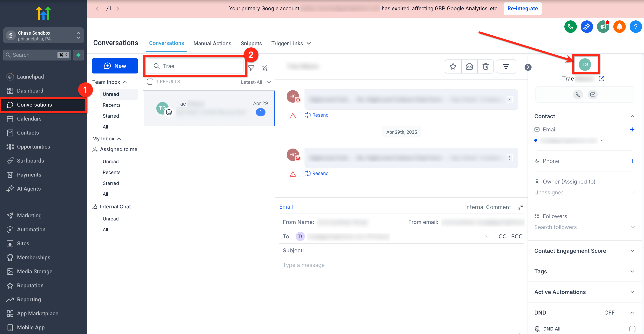
Task: Switch to the Manual Actions tab
Action: (212, 43)
